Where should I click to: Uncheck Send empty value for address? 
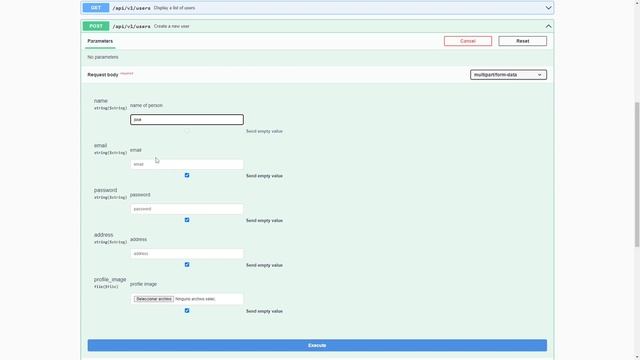pos(187,264)
